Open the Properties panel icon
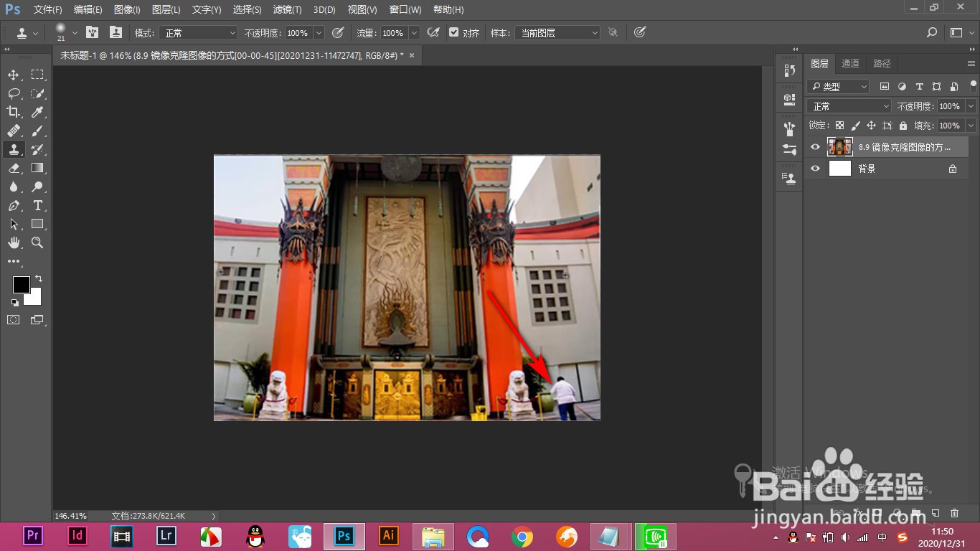Viewport: 980px width, 551px height. (789, 98)
